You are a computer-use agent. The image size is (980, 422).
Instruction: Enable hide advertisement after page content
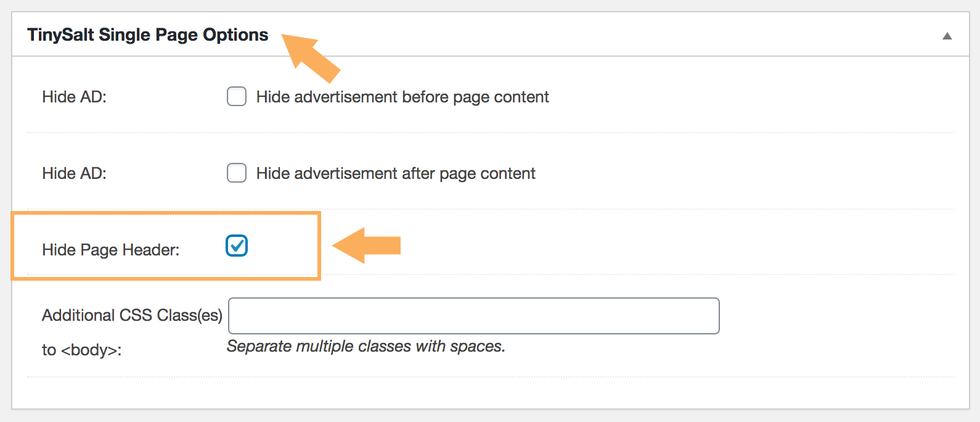[236, 173]
